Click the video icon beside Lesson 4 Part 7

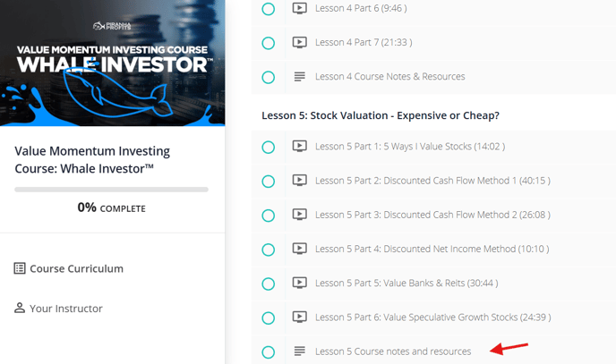[299, 42]
